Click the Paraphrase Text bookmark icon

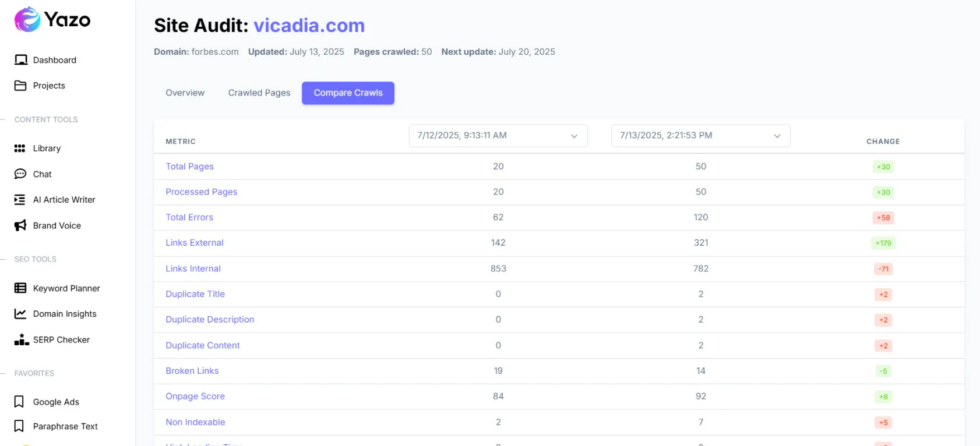pos(19,426)
